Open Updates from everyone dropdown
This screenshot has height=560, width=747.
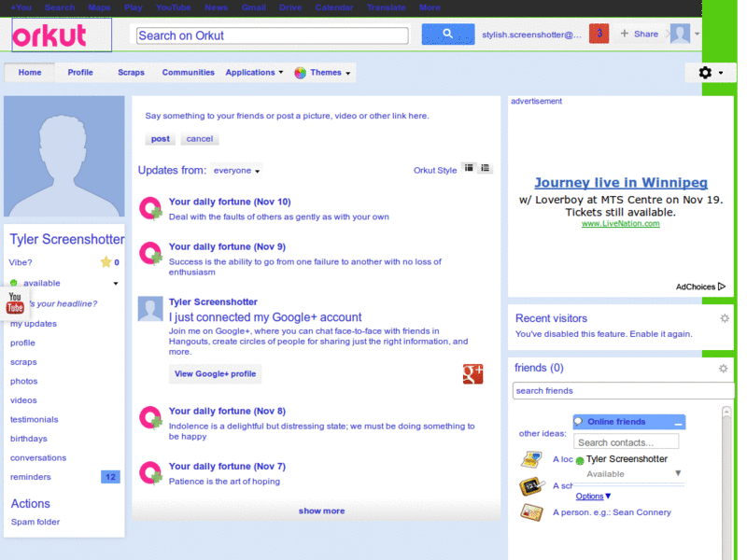click(x=237, y=171)
